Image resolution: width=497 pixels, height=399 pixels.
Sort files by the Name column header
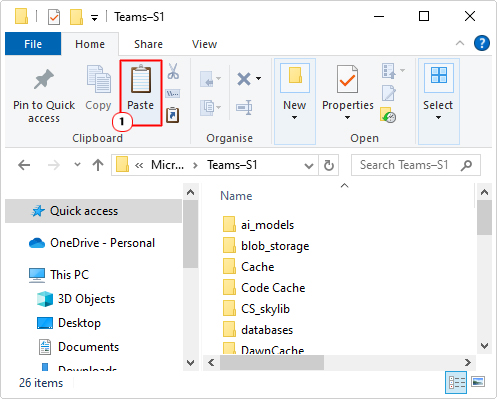pyautogui.click(x=236, y=196)
